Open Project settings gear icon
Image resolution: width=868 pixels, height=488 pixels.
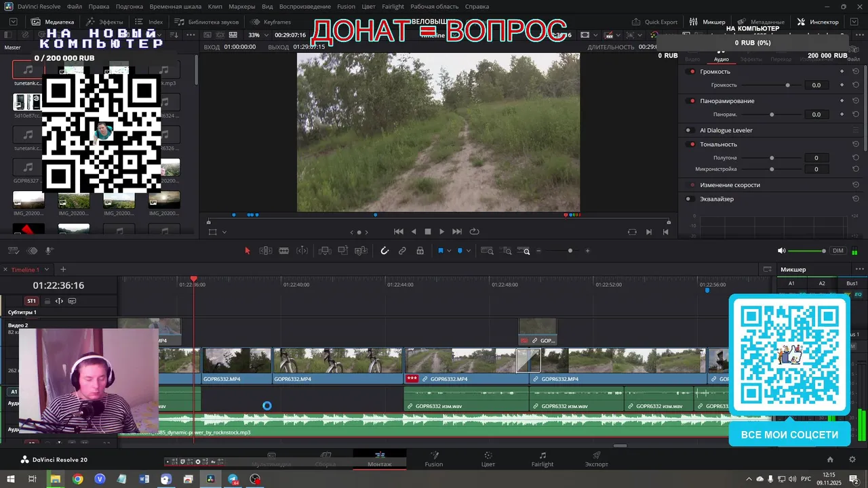pyautogui.click(x=852, y=460)
